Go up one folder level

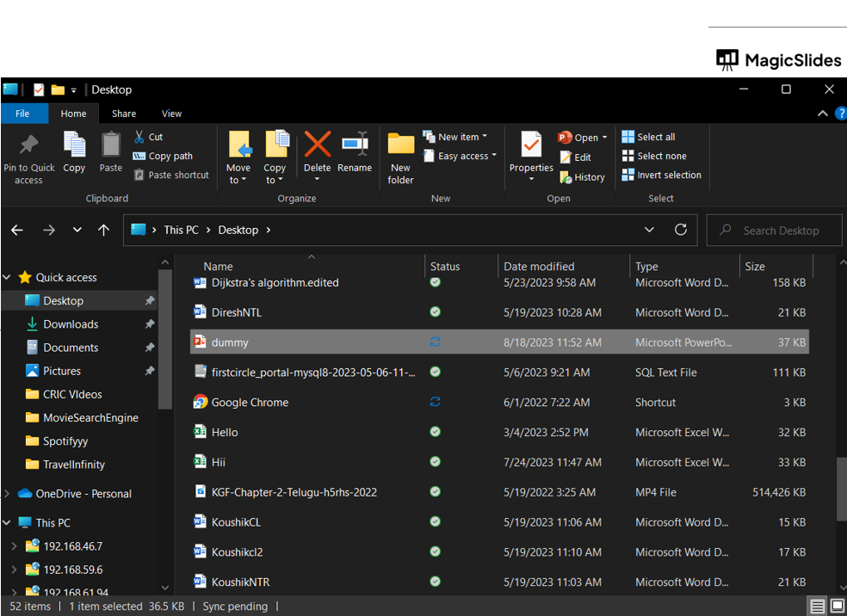[x=104, y=230]
